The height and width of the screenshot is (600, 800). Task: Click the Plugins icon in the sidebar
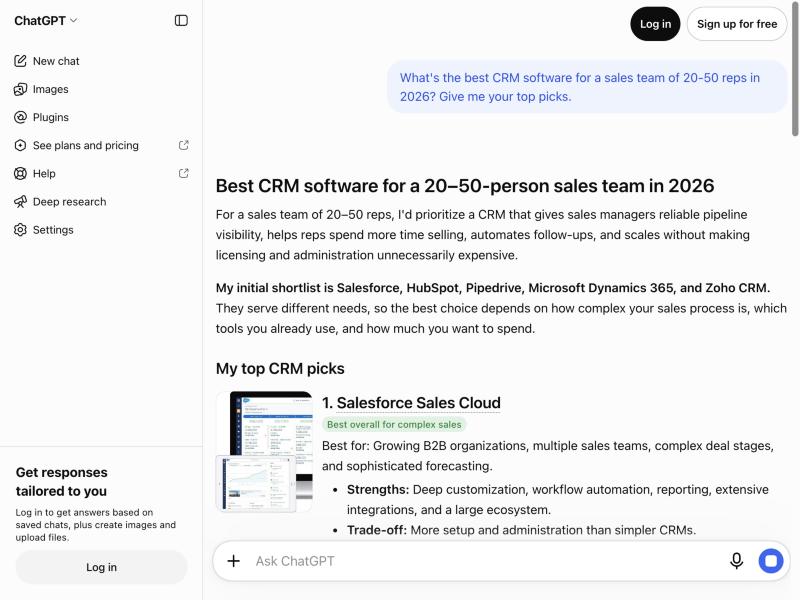click(20, 117)
